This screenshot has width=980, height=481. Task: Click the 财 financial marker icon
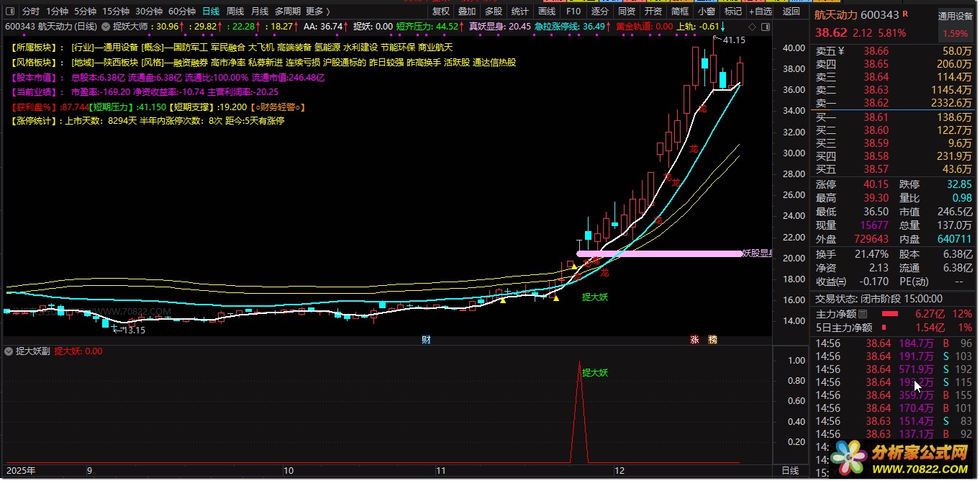426,339
